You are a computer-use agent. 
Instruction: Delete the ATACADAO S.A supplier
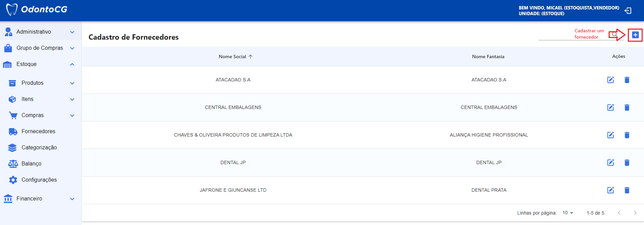point(626,80)
